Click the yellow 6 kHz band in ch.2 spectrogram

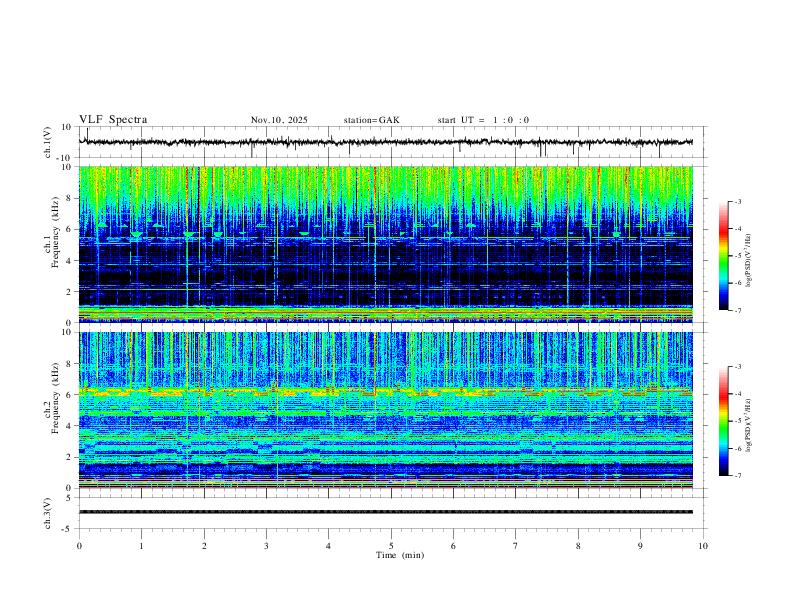point(385,392)
